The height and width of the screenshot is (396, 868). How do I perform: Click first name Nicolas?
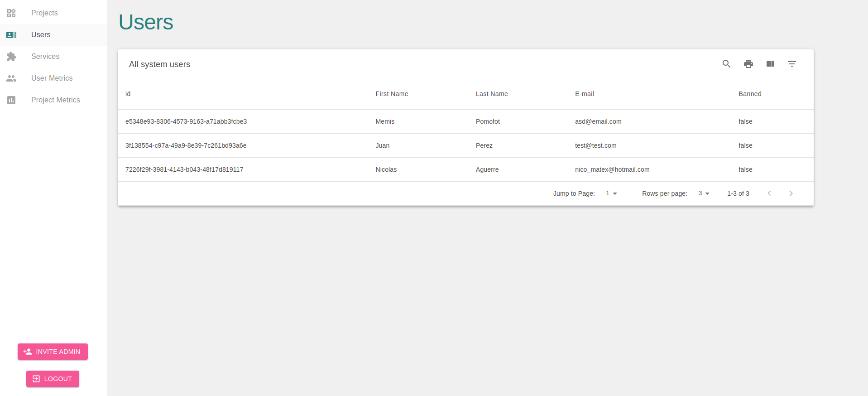click(386, 169)
